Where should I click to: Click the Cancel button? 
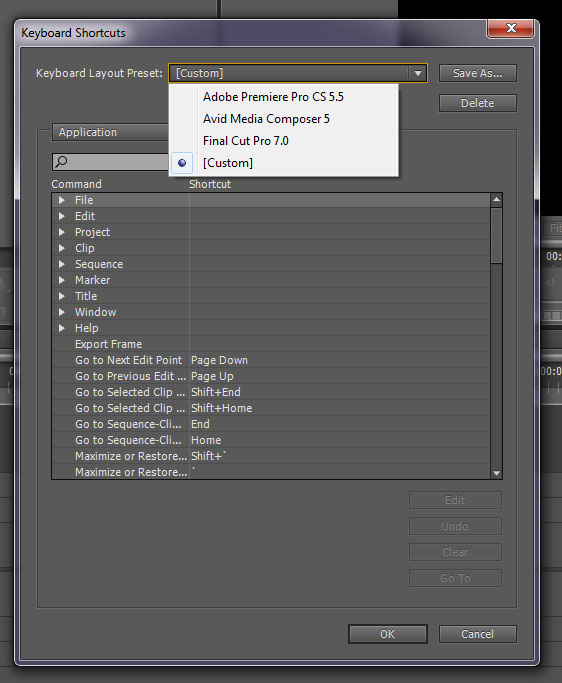coord(477,634)
